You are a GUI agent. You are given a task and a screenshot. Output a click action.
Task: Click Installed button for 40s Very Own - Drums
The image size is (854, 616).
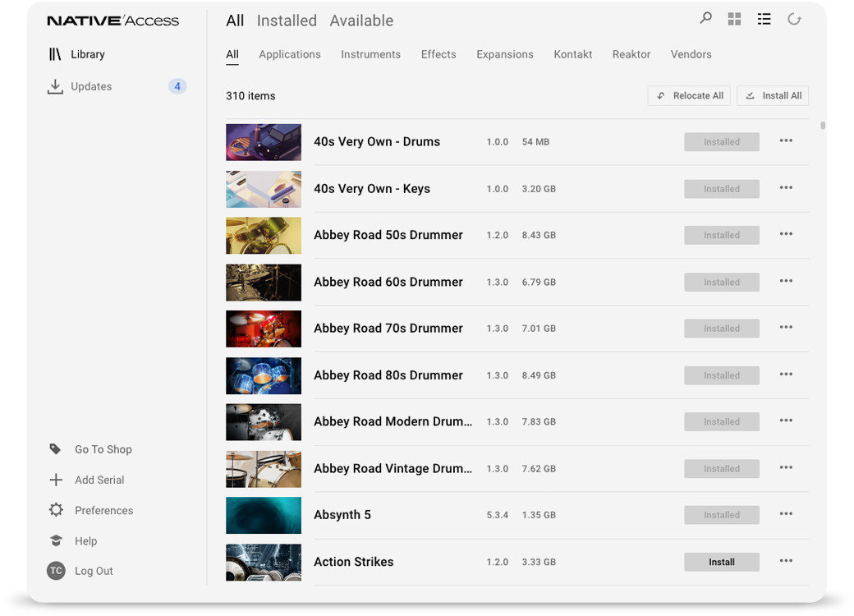tap(722, 141)
